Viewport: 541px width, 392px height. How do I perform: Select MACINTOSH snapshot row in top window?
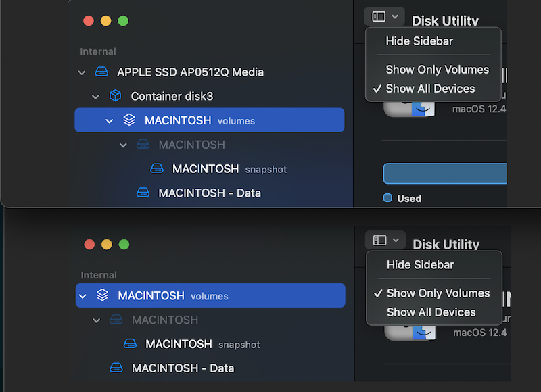(210, 168)
